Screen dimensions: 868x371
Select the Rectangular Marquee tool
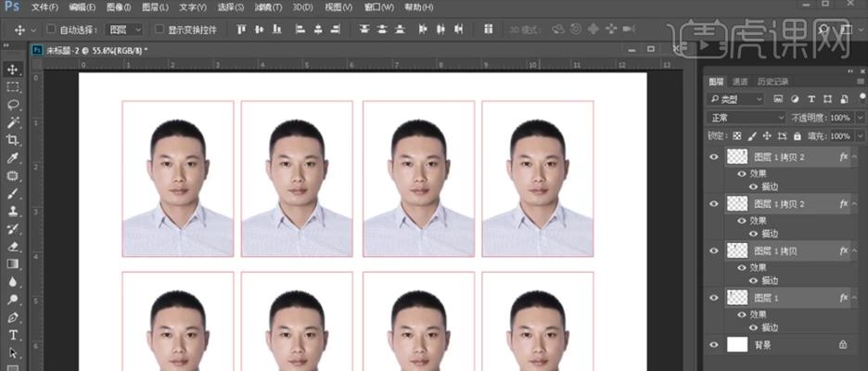(x=13, y=87)
